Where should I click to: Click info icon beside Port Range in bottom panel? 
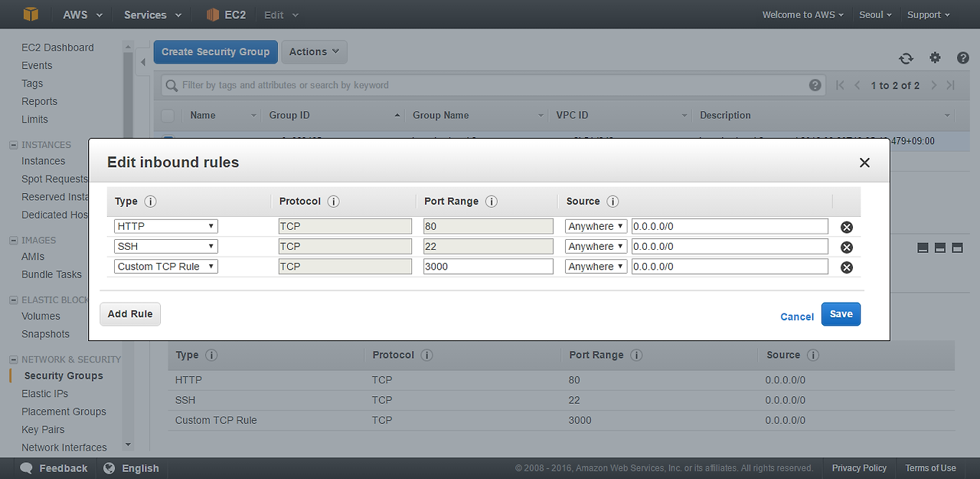(x=636, y=356)
